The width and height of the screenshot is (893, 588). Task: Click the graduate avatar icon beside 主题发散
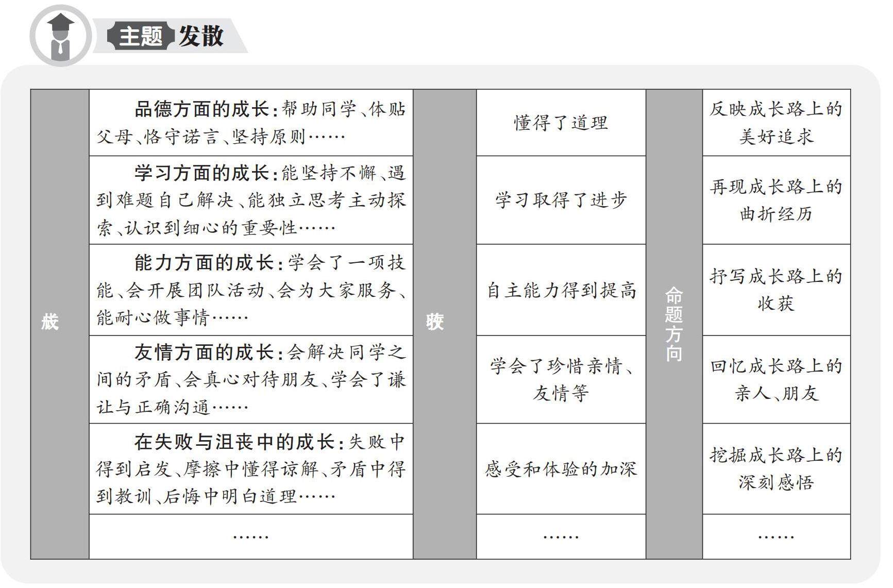pyautogui.click(x=60, y=36)
